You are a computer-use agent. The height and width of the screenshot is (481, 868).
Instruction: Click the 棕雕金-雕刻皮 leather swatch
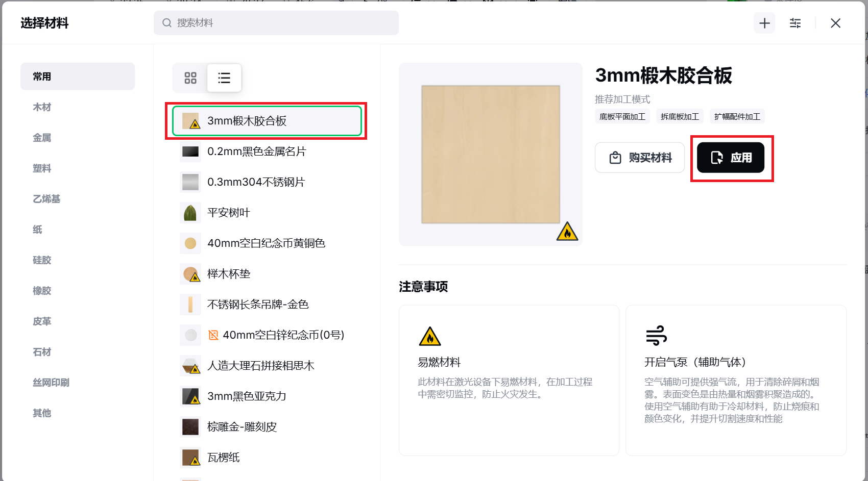click(x=190, y=427)
